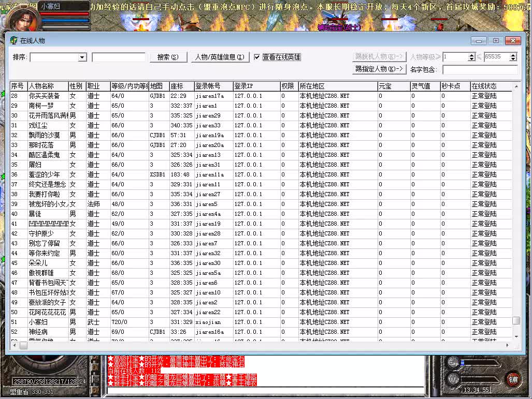The image size is (532, 399).
Task: Click the 登录IP column header
Action: (x=256, y=86)
